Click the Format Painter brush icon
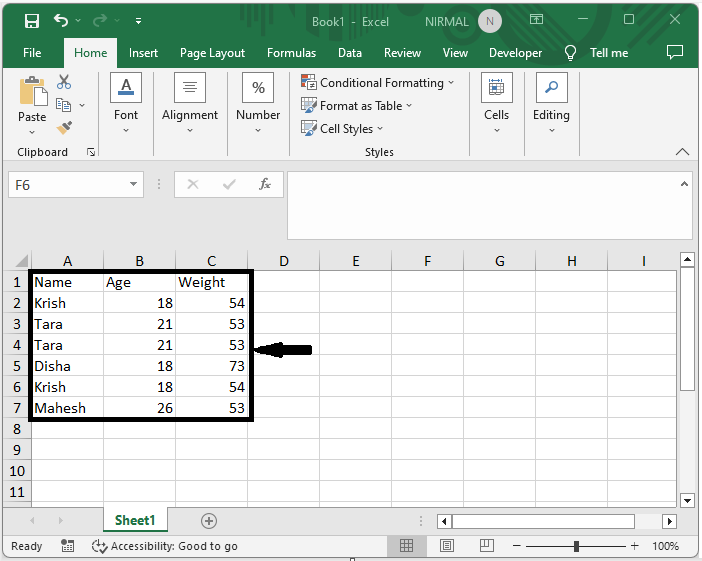Image resolution: width=702 pixels, height=561 pixels. pos(64,128)
